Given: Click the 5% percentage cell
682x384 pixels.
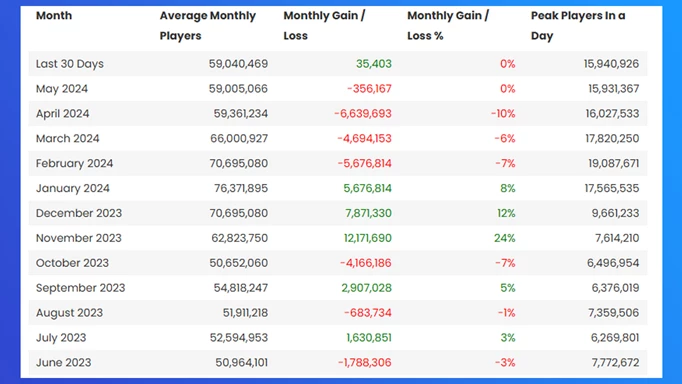Looking at the screenshot, I should pos(508,288).
